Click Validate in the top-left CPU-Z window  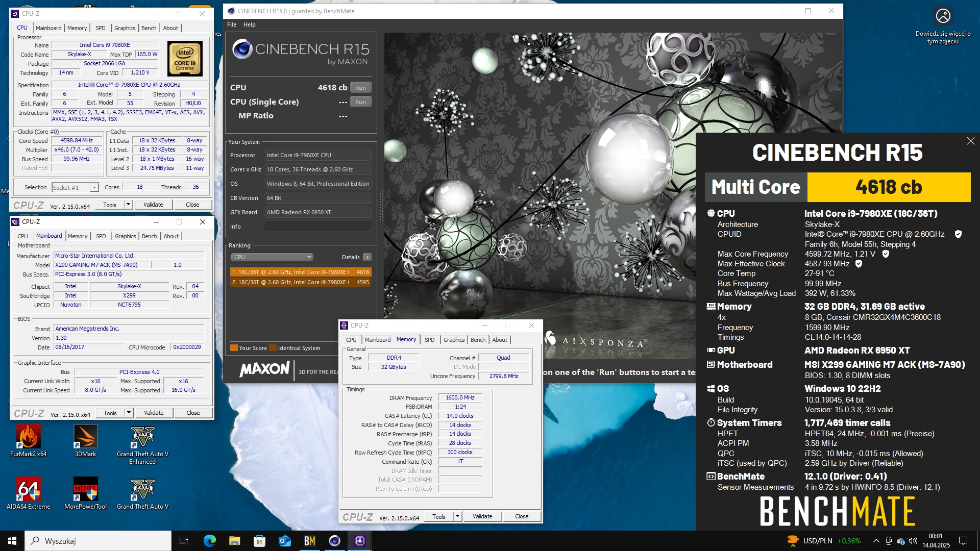[x=153, y=205]
